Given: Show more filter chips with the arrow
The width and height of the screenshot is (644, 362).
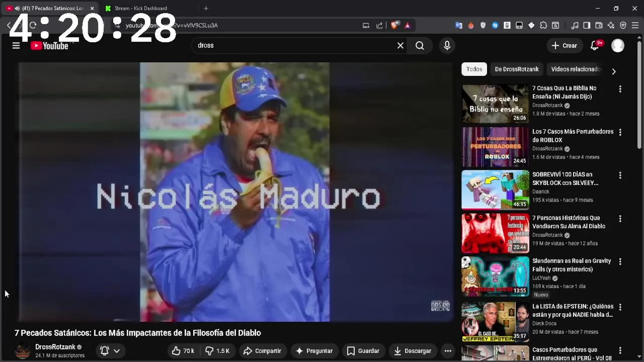Looking at the screenshot, I should [x=614, y=71].
